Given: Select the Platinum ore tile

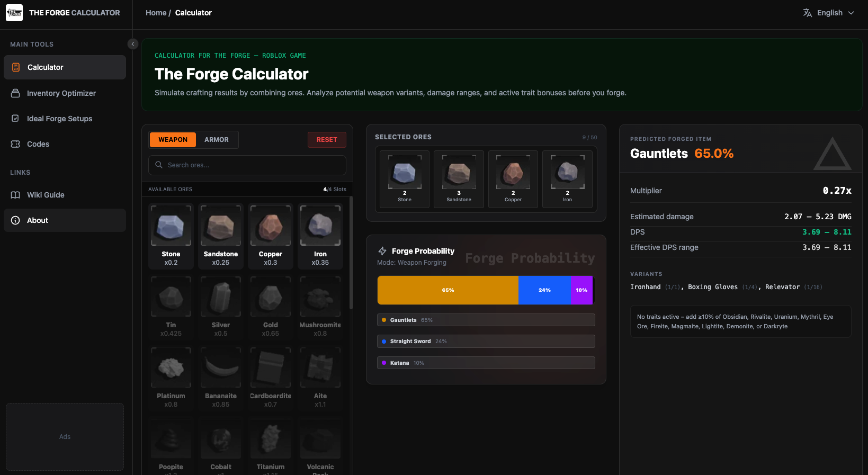Looking at the screenshot, I should (x=171, y=378).
